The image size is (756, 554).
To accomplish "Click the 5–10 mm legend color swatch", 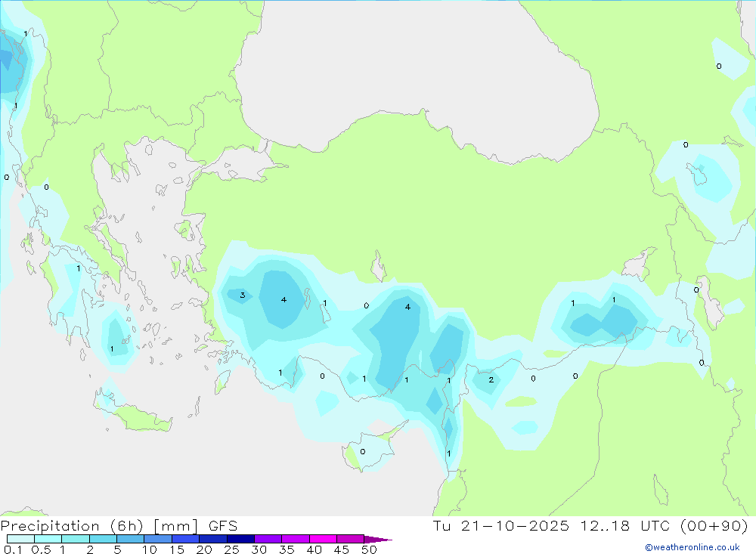I will pyautogui.click(x=131, y=539).
